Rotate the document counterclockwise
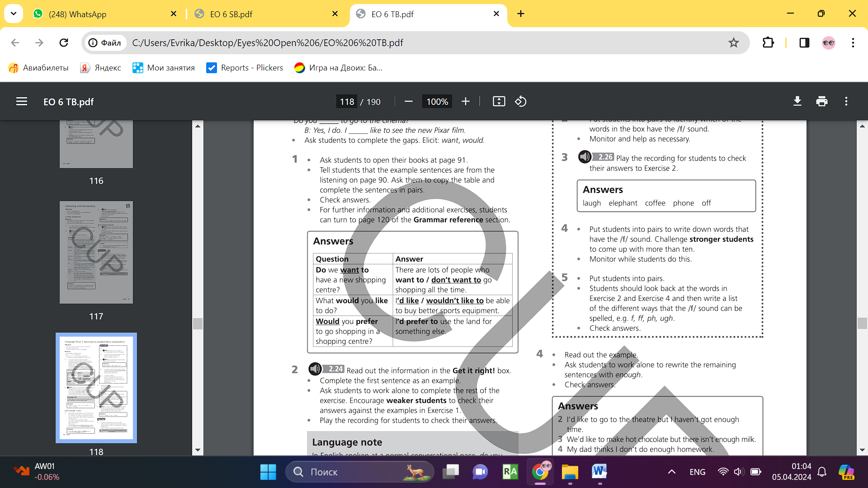The width and height of the screenshot is (868, 488). point(520,102)
